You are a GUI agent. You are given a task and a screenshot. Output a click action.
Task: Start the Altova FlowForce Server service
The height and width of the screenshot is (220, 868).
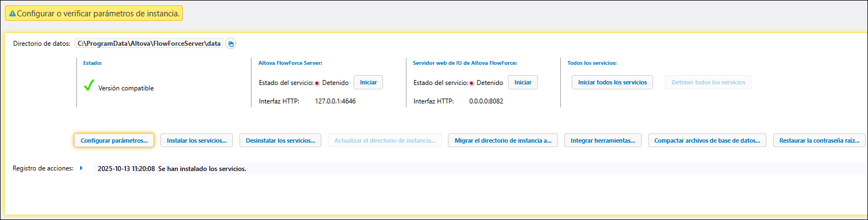click(x=368, y=82)
